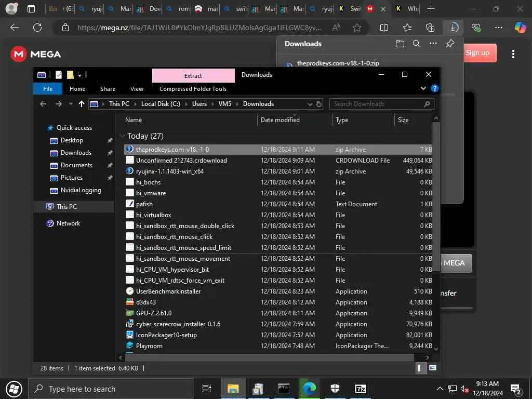The image size is (532, 399).
Task: Select Network in the navigation pane
Action: (x=68, y=223)
